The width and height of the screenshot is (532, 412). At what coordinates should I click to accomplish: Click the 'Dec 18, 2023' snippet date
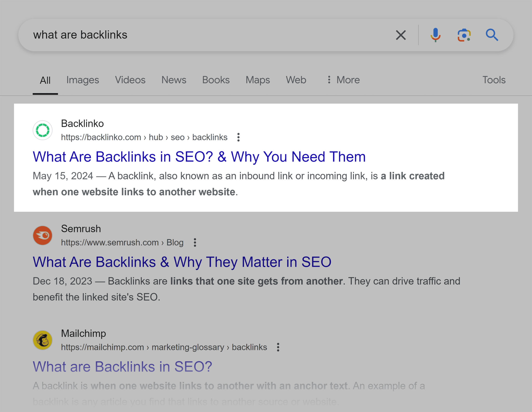(62, 281)
